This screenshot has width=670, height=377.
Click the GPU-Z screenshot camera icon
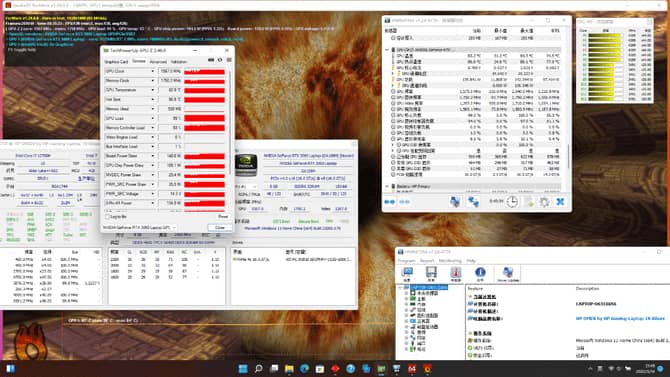pos(211,60)
